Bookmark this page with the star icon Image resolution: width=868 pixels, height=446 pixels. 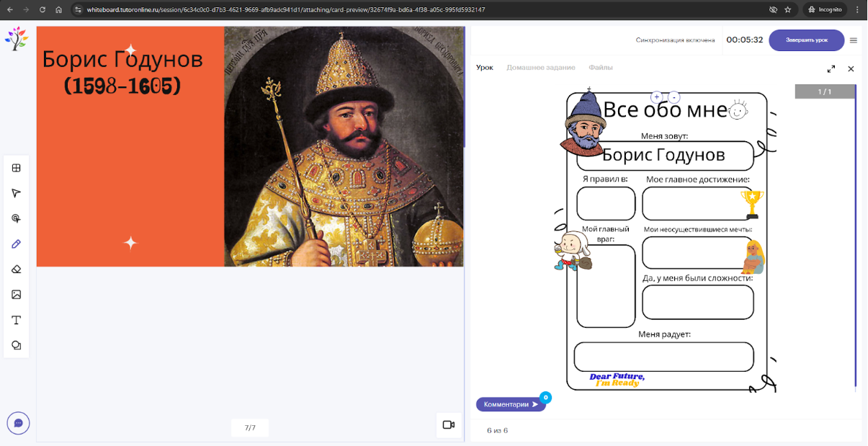coord(788,10)
